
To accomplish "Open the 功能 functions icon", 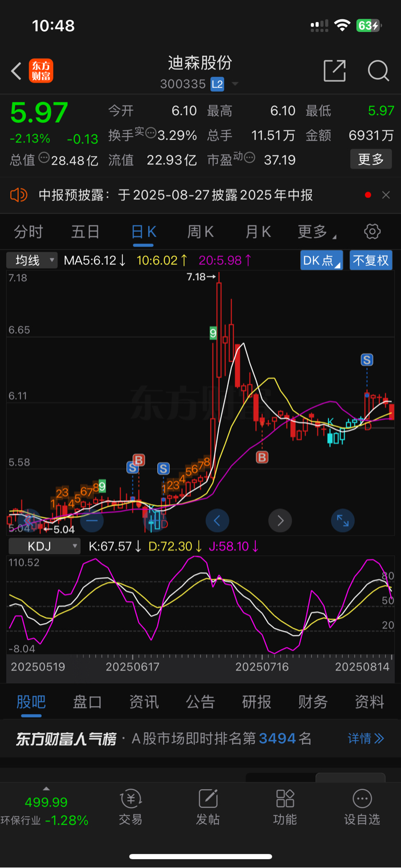I will pyautogui.click(x=285, y=807).
